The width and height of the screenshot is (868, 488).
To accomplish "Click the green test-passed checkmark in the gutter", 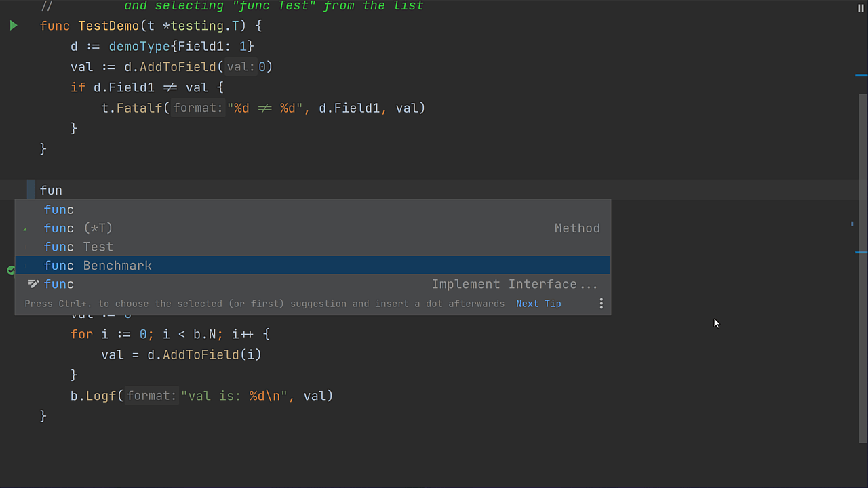I will [x=11, y=270].
